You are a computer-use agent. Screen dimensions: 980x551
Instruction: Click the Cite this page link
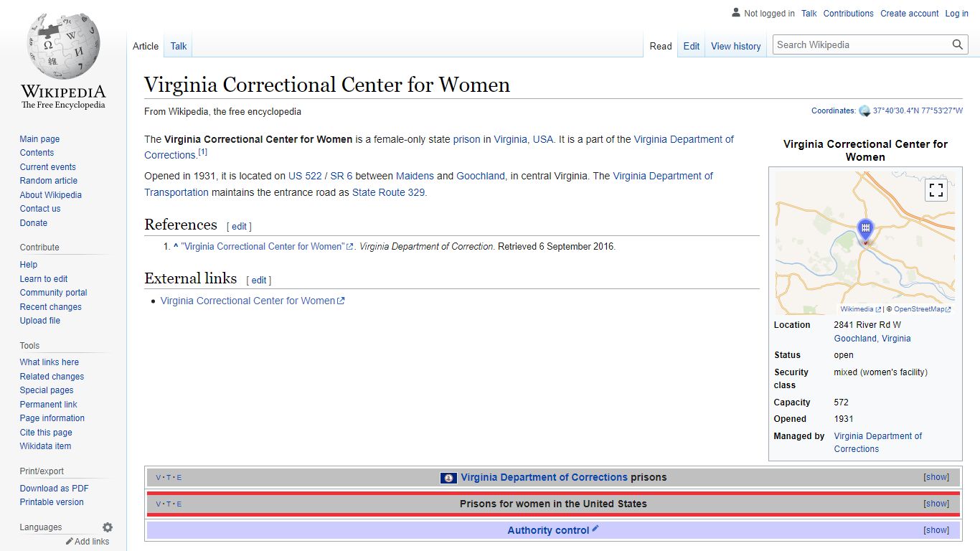[x=46, y=433]
